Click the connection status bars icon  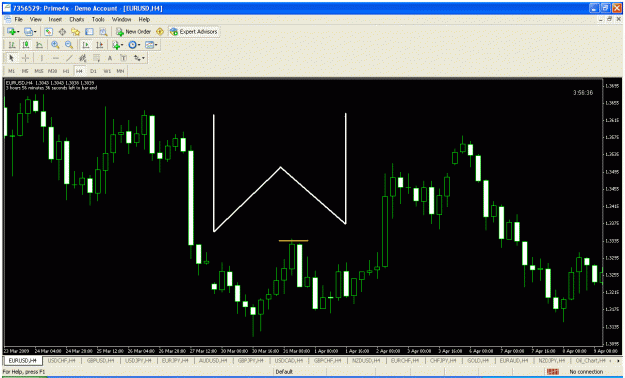552,372
